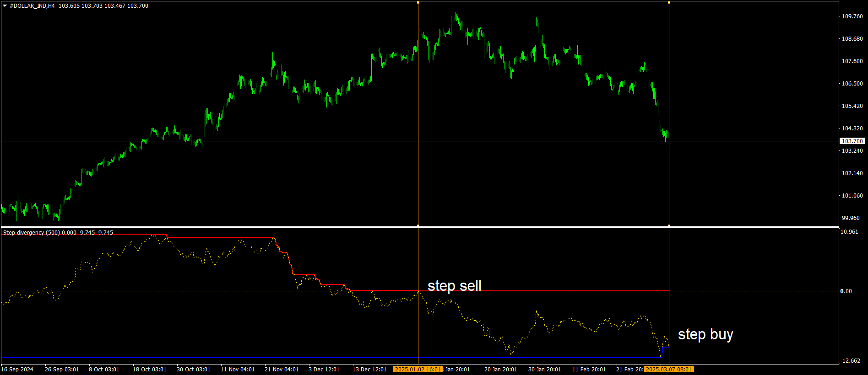
Task: Select the red step line in the indicator
Action: click(220, 237)
